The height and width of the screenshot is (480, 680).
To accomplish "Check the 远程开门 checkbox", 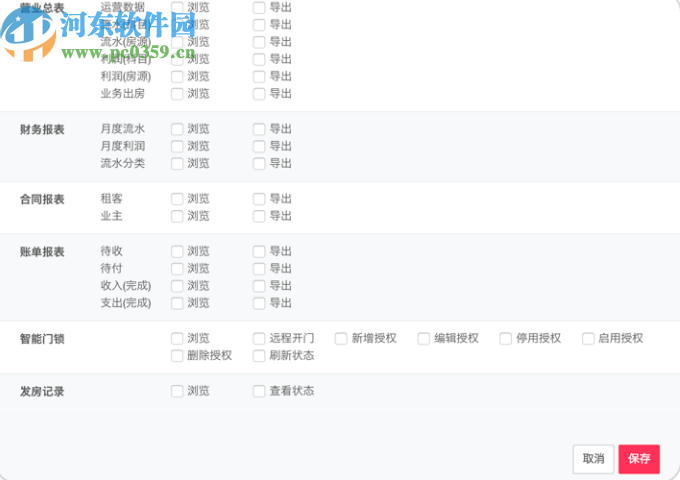I will coord(259,339).
